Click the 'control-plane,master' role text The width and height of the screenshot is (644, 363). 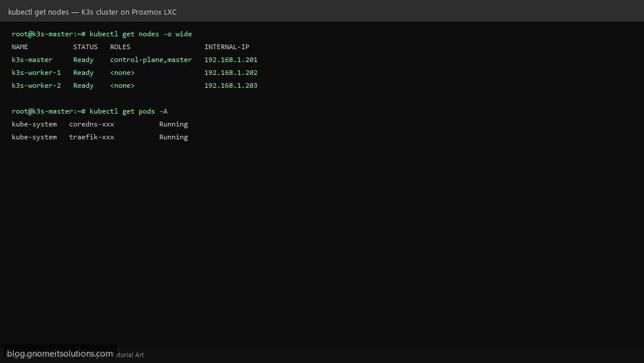click(x=150, y=60)
